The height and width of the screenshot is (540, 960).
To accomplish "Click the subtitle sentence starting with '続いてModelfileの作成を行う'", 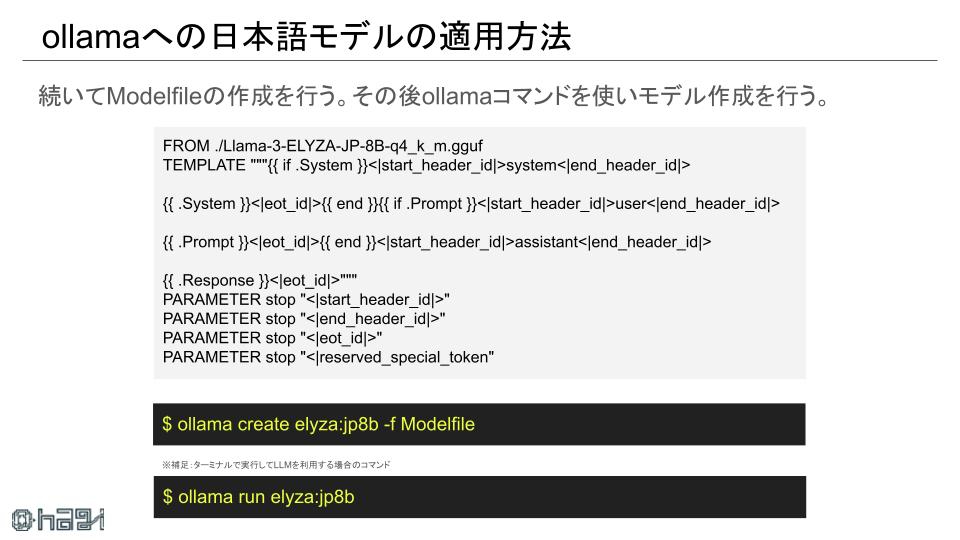I will (x=433, y=96).
